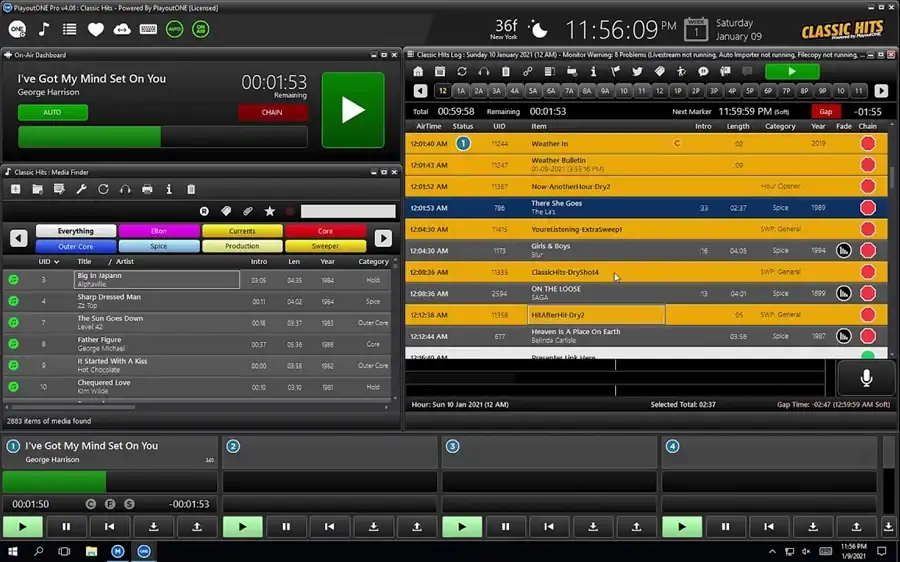
Task: Sort Media Finder by UID column header
Action: click(48, 261)
